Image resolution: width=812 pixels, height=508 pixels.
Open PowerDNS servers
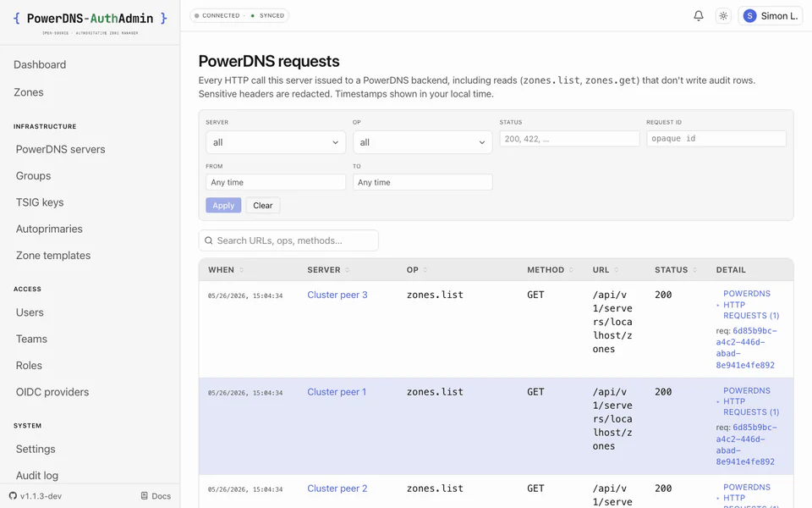[61, 149]
